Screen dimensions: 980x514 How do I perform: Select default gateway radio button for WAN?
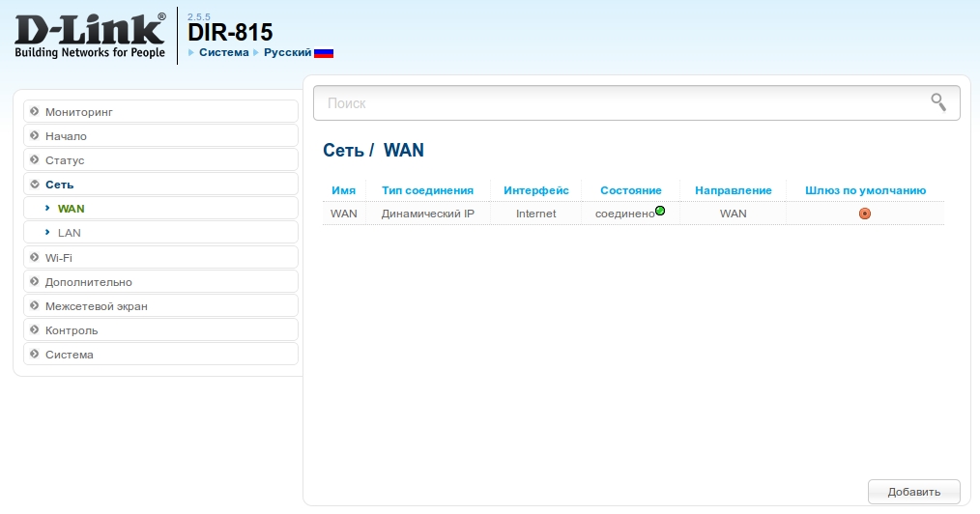coord(865,214)
